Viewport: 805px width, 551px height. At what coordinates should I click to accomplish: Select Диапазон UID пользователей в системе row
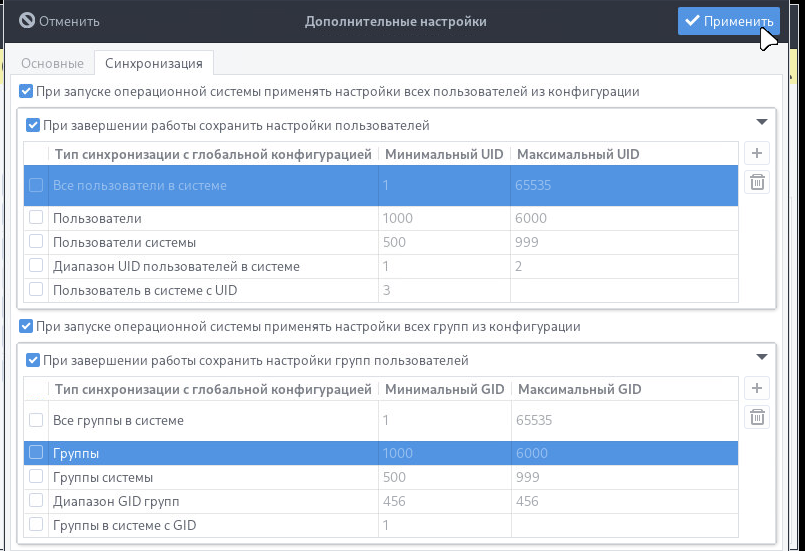point(381,267)
